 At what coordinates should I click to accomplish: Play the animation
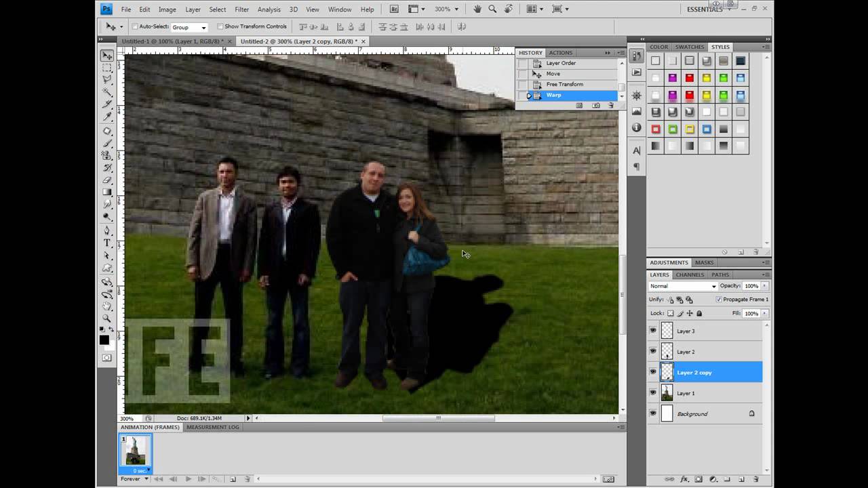(x=187, y=479)
